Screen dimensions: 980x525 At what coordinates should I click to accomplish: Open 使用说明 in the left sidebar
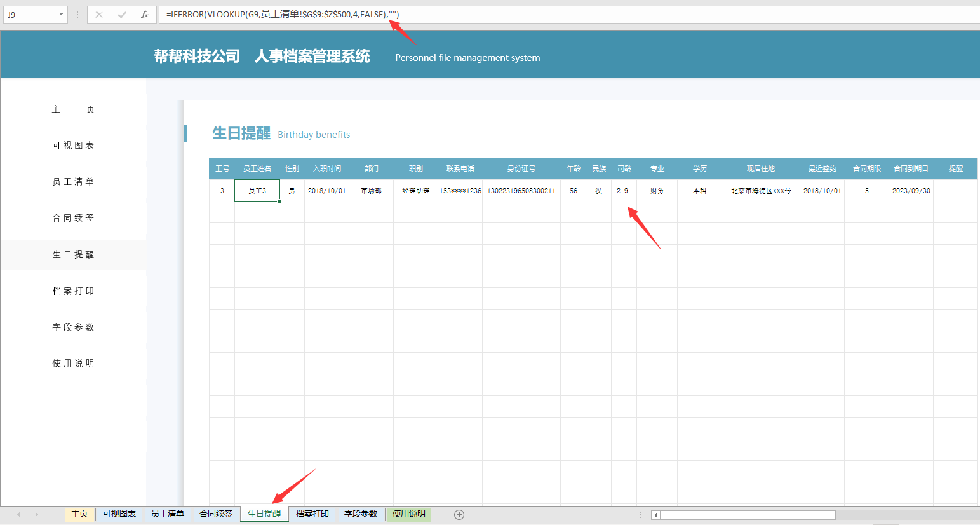click(73, 364)
